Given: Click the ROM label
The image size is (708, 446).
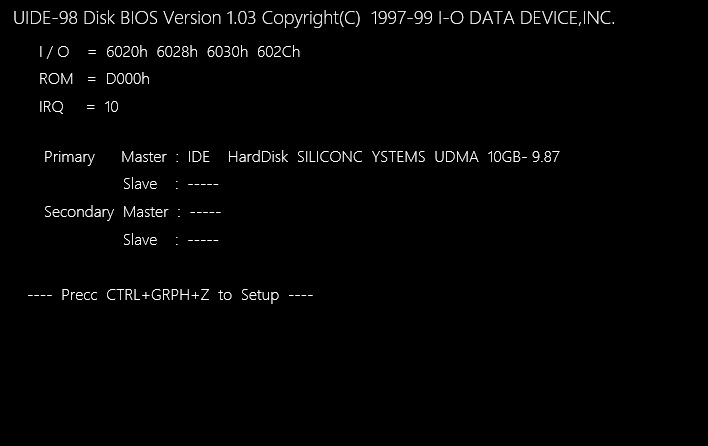Looking at the screenshot, I should 56,79.
